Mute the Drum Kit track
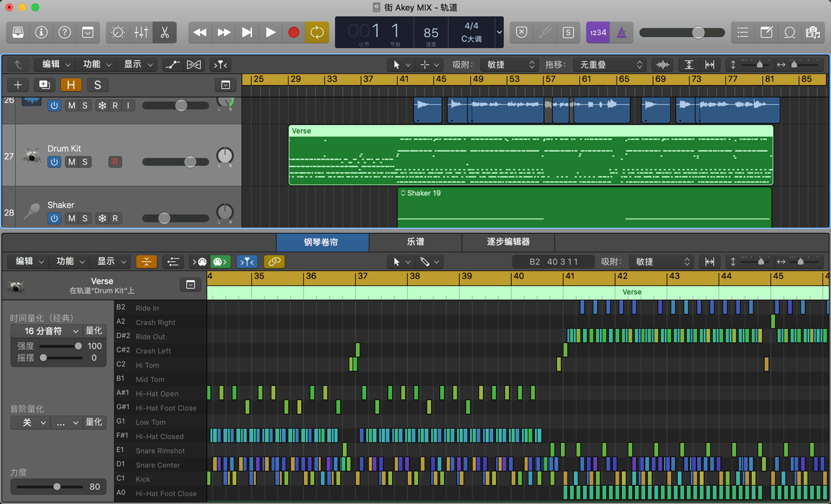 [71, 162]
